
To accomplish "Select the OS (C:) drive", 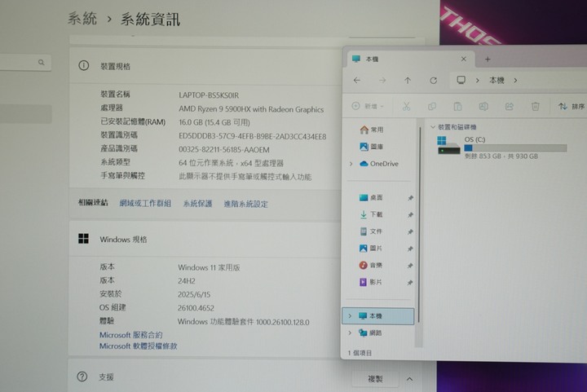I will click(x=501, y=148).
